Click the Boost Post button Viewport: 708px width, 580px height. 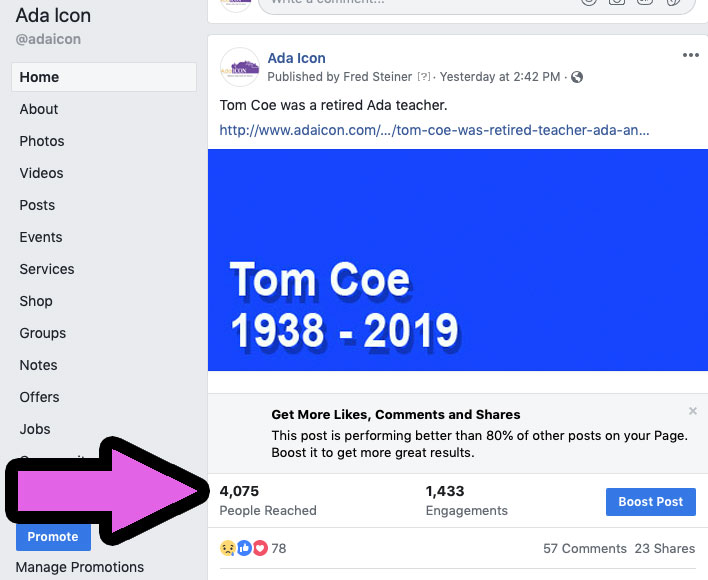tap(651, 502)
